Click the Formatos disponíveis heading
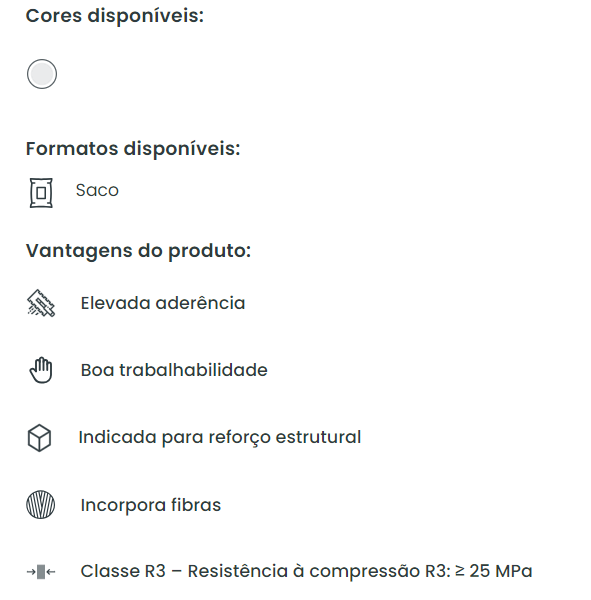The image size is (591, 600). click(133, 149)
